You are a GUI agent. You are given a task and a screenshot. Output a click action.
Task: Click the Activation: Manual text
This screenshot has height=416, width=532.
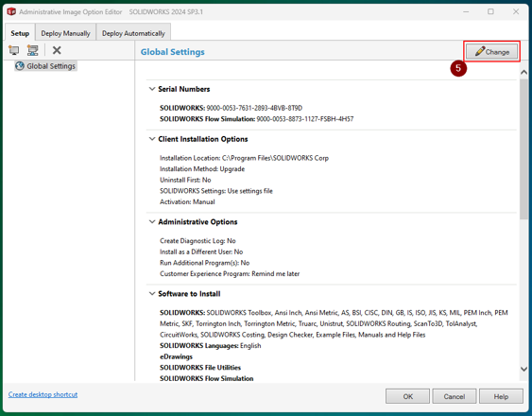tap(187, 201)
